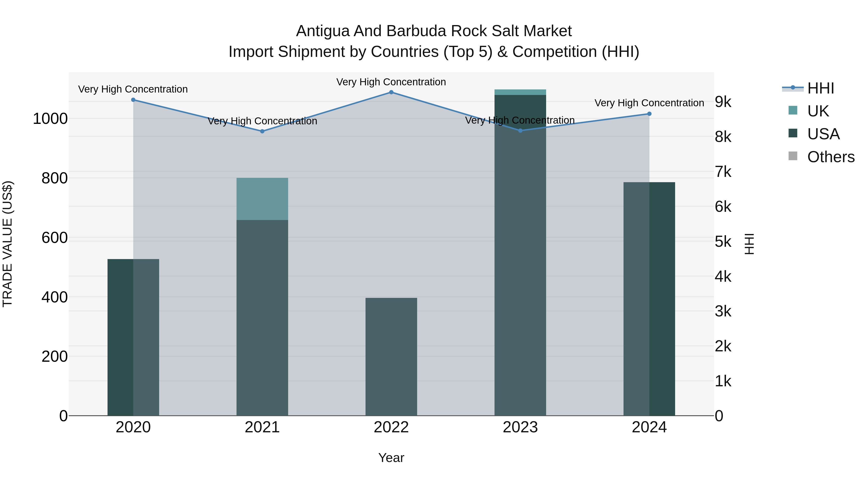Toggle the Others legend entry

(821, 157)
